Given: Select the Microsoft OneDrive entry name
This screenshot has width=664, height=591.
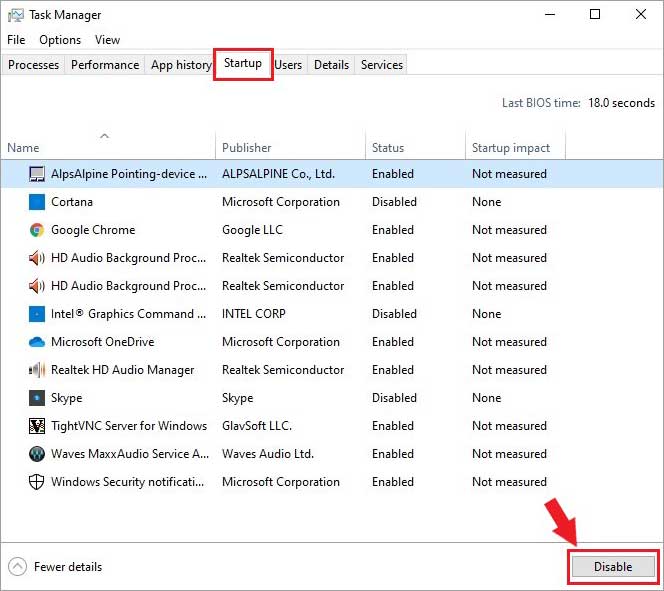Looking at the screenshot, I should click(x=102, y=342).
